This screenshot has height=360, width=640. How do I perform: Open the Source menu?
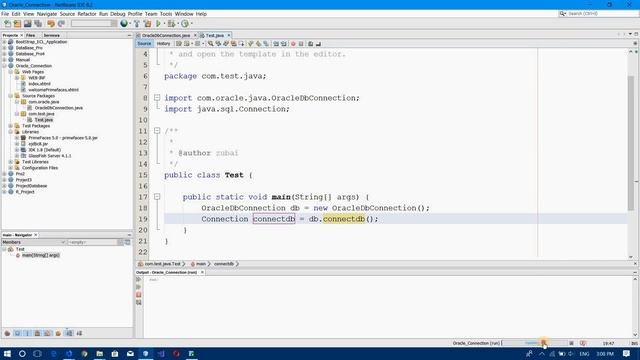[67, 14]
